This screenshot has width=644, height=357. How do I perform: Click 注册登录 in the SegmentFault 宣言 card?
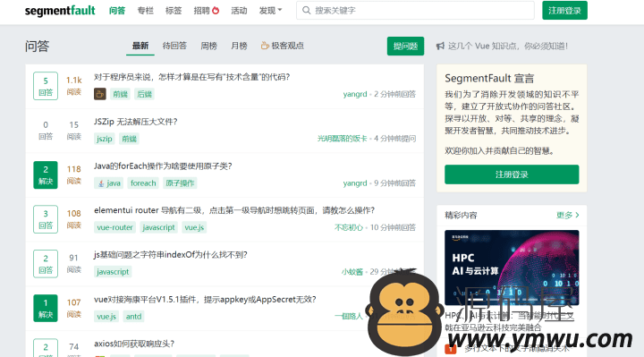tap(512, 174)
